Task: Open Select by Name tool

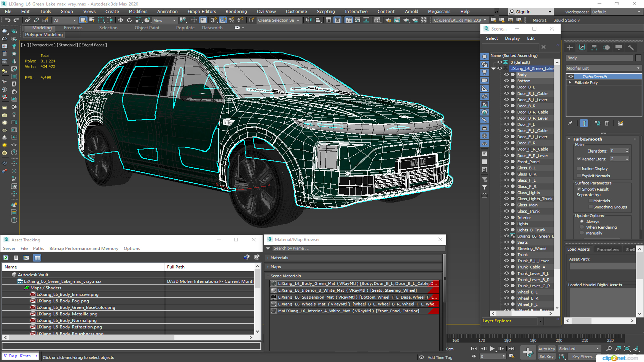Action: 92,20
